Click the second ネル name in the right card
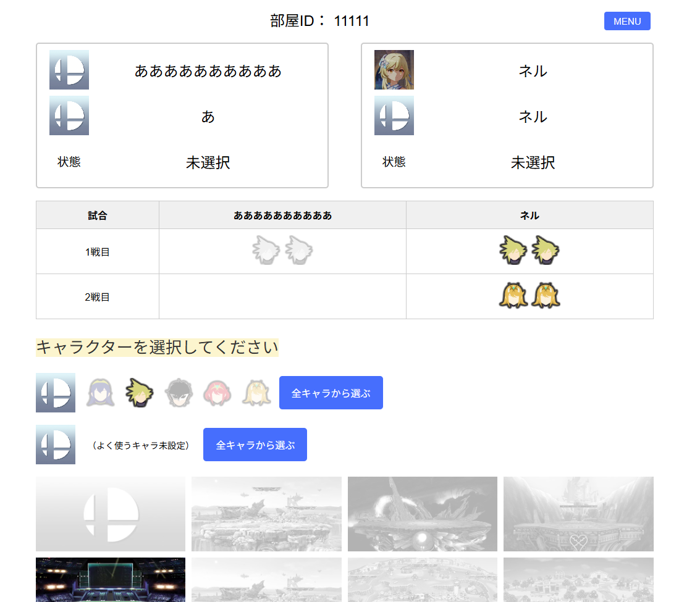700x602 pixels. pyautogui.click(x=533, y=117)
